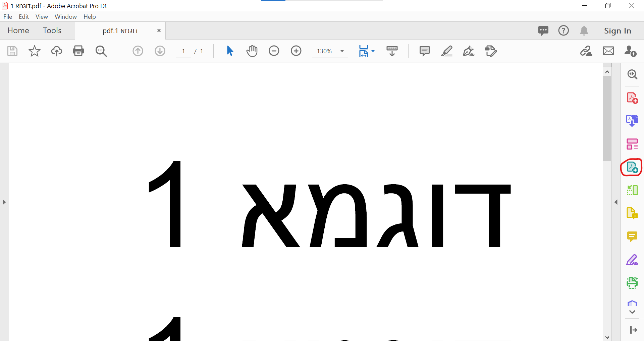Click the page number input field

click(183, 51)
